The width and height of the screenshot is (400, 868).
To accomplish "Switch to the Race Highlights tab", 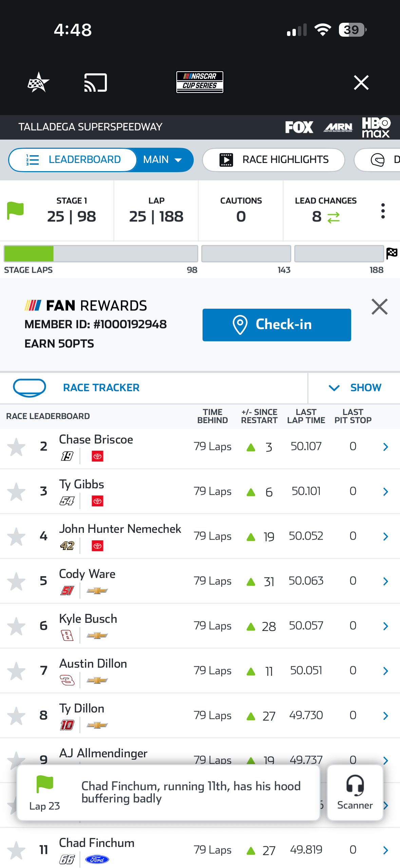I will point(273,160).
